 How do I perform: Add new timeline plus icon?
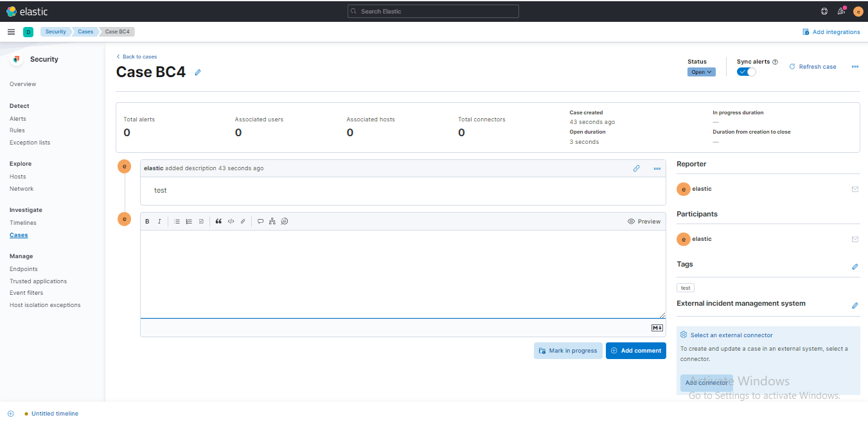click(x=10, y=414)
